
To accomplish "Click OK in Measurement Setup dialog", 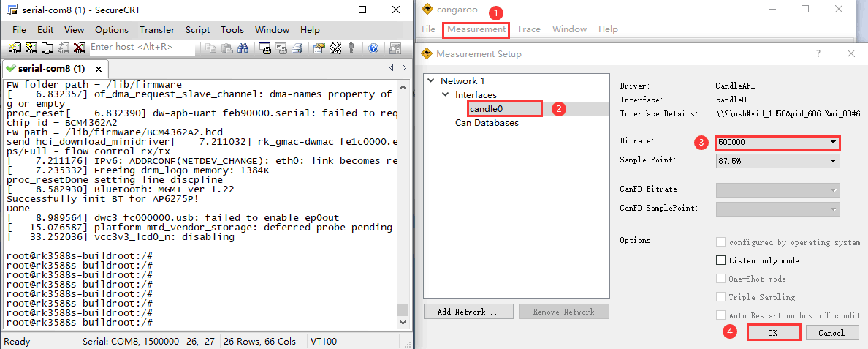I will (x=773, y=332).
